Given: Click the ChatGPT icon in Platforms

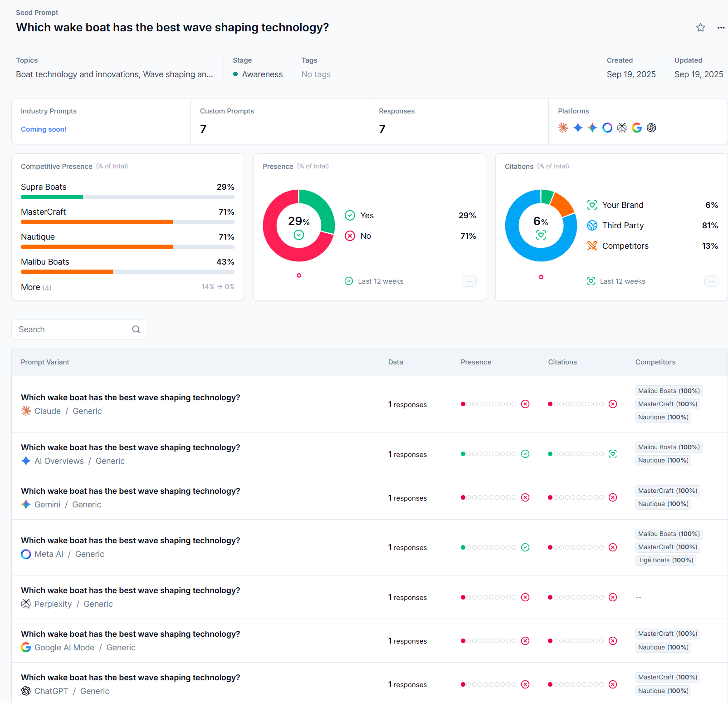Looking at the screenshot, I should click(x=651, y=128).
